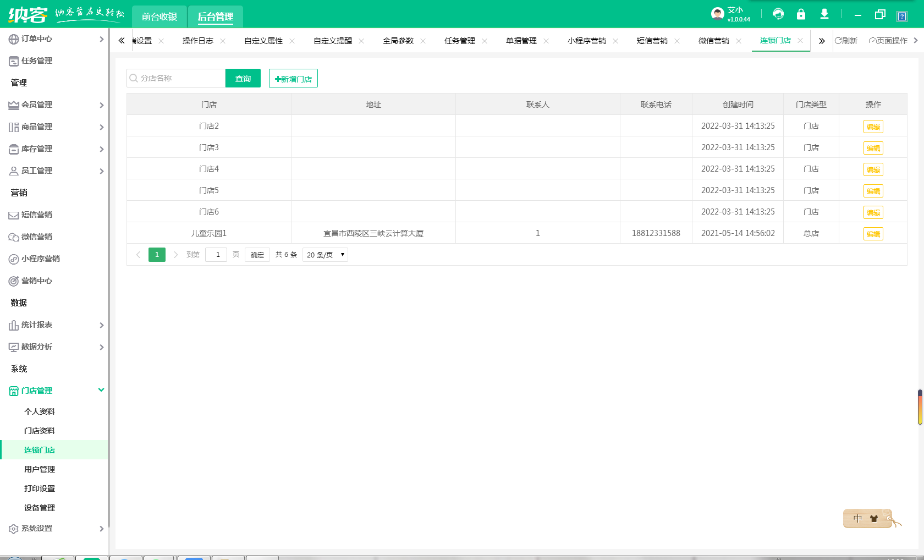Viewport: 924px width, 560px height.
Task: Open the 20 条/页 page size dropdown
Action: (325, 255)
